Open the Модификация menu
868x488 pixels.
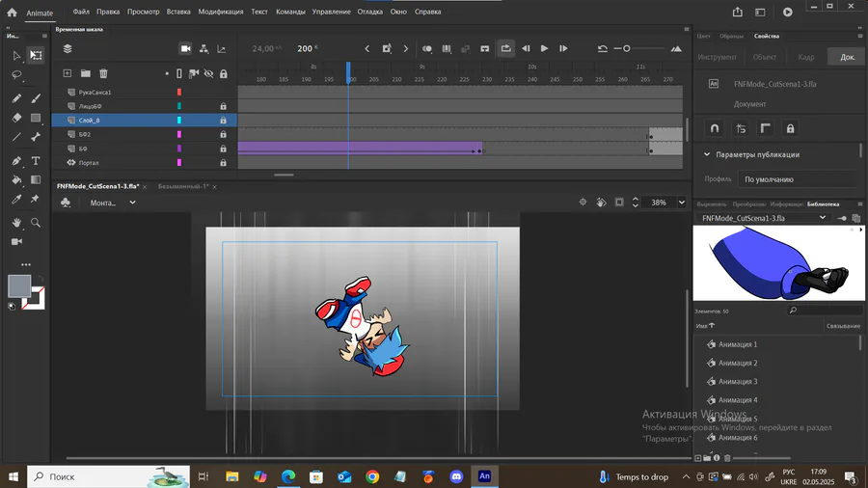click(220, 12)
